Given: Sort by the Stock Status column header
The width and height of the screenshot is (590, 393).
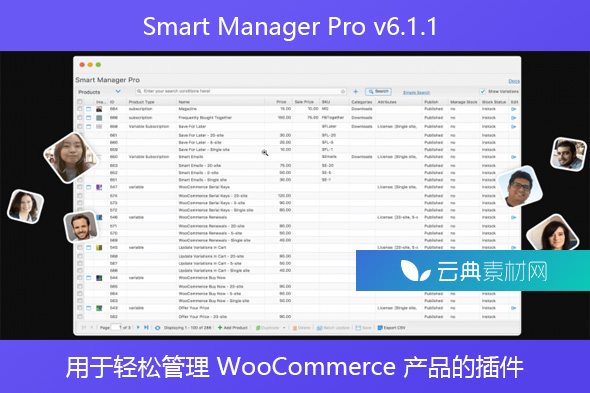Looking at the screenshot, I should pos(494,102).
